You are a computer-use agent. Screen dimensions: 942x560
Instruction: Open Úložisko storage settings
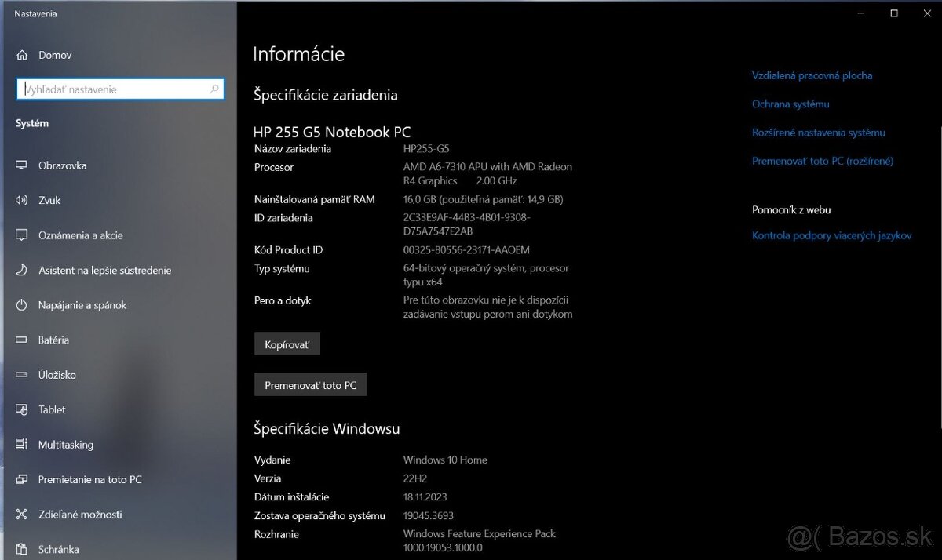pyautogui.click(x=22, y=375)
